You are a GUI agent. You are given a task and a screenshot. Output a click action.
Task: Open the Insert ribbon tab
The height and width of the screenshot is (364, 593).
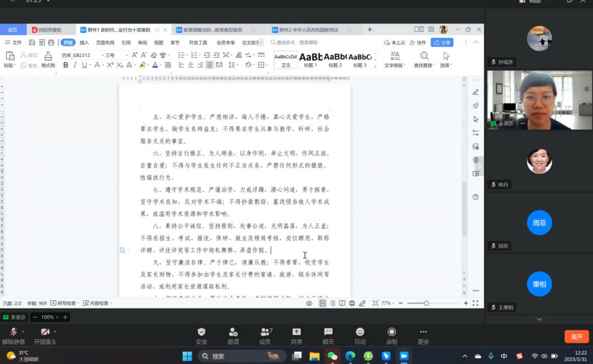85,42
